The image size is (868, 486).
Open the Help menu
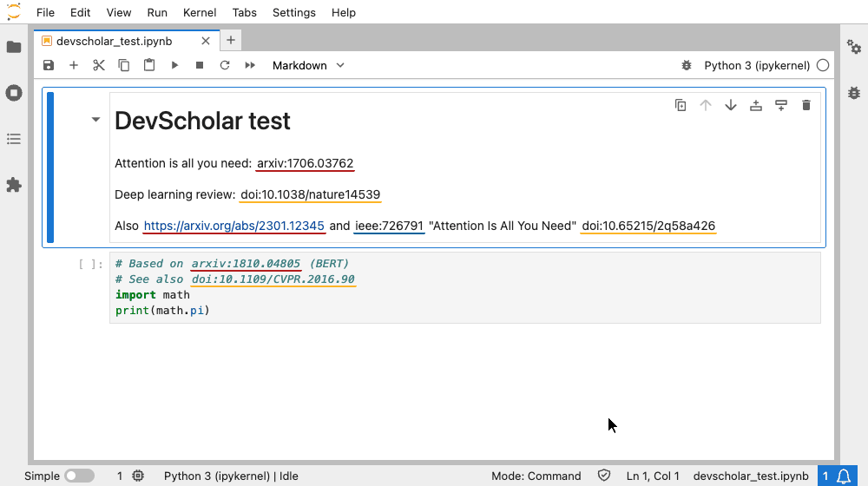(x=343, y=12)
